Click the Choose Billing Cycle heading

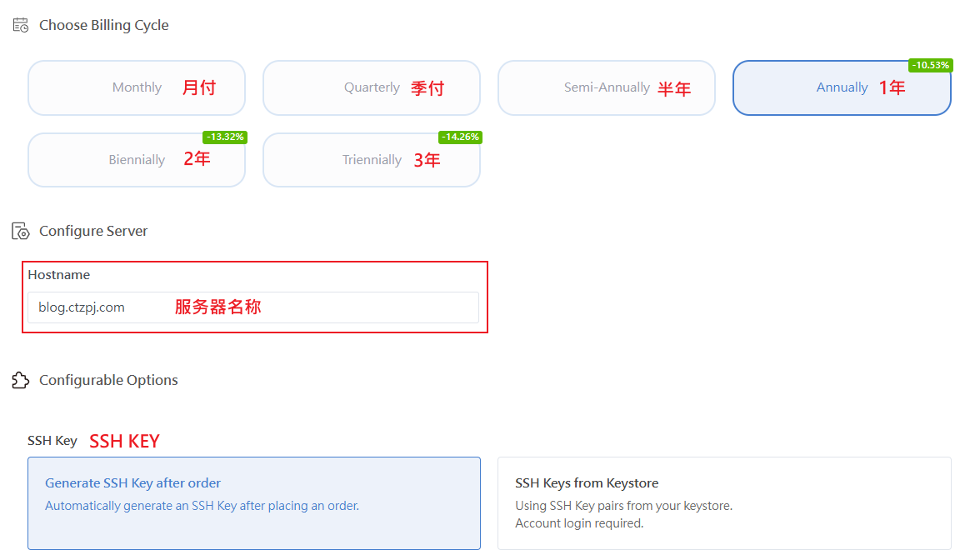[x=104, y=25]
